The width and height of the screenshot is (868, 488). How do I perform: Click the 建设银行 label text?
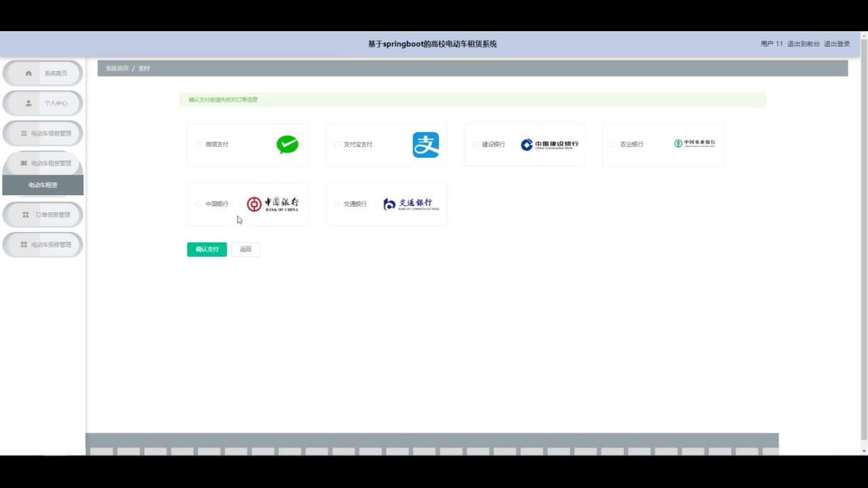494,144
